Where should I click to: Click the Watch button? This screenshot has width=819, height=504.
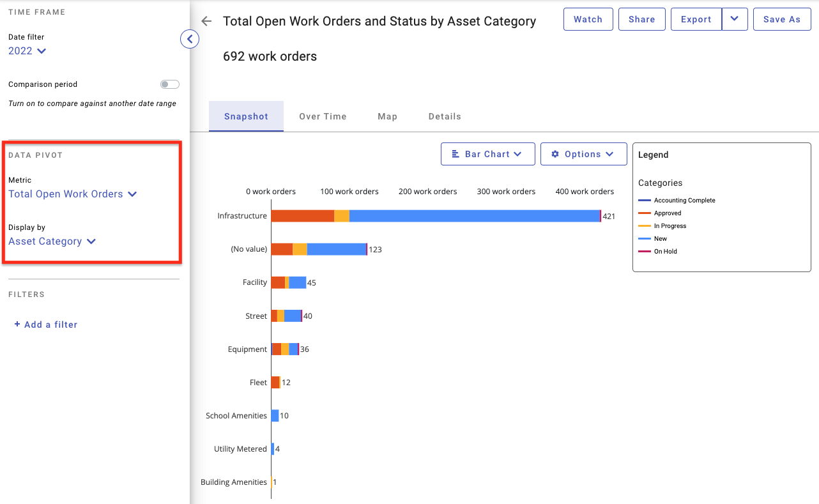pyautogui.click(x=588, y=19)
